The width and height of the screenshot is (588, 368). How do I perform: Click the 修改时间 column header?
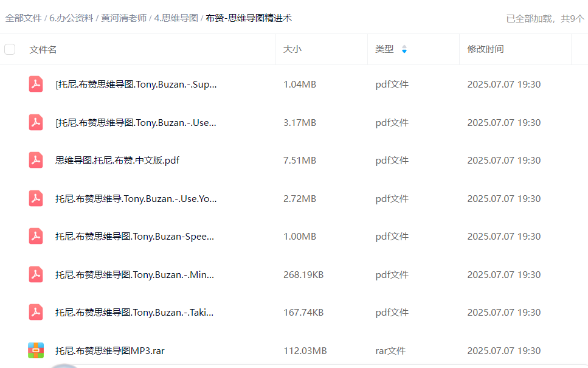click(x=485, y=49)
